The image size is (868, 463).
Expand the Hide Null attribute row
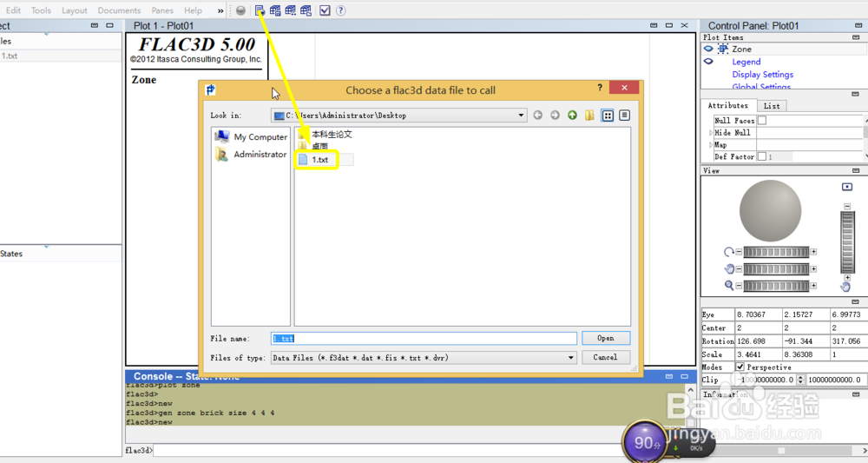tap(711, 133)
